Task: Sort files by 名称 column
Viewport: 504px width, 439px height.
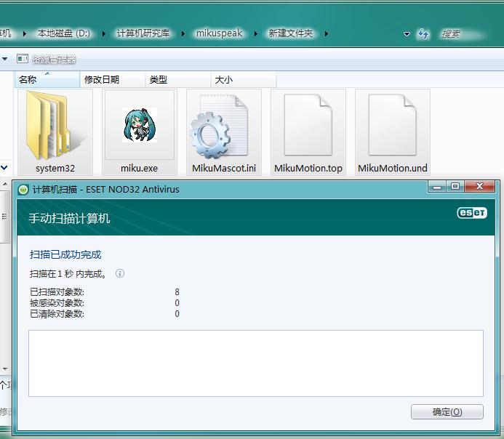Action: pyautogui.click(x=47, y=79)
